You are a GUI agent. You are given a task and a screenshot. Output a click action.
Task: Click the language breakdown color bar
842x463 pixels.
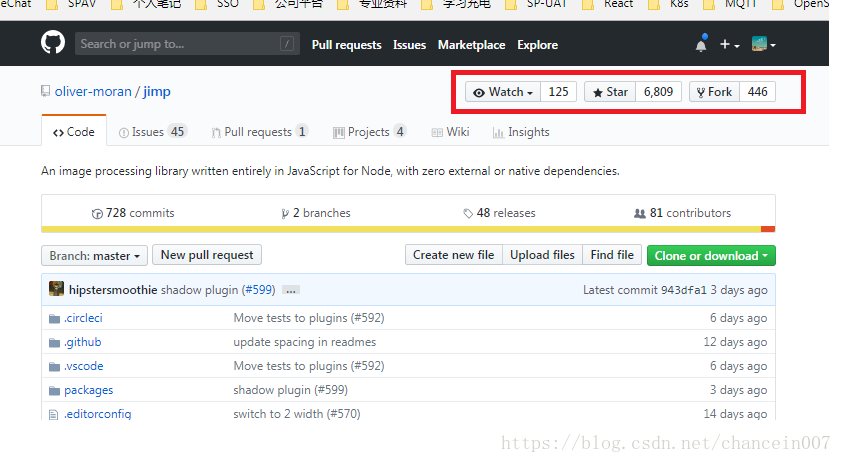408,229
